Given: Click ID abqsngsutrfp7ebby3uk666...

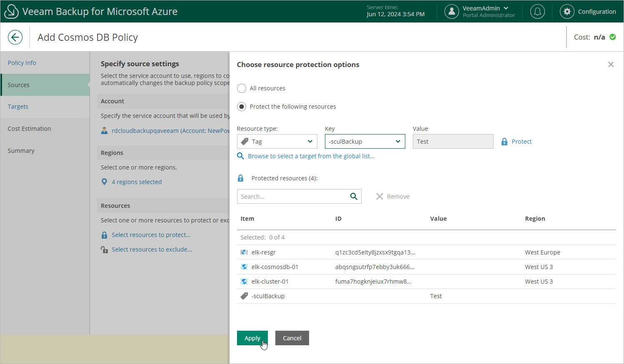Looking at the screenshot, I should point(374,267).
